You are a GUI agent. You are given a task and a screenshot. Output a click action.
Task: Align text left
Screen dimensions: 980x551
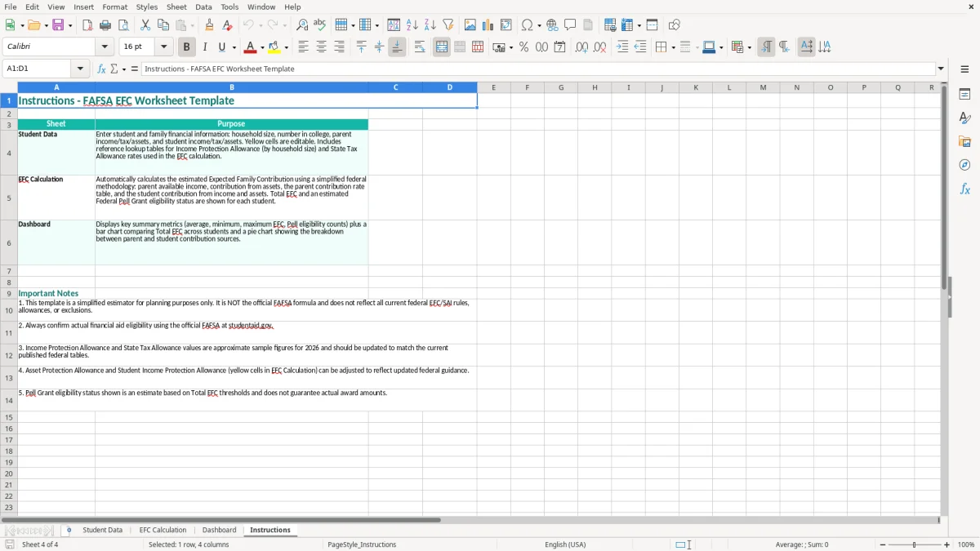pos(303,47)
